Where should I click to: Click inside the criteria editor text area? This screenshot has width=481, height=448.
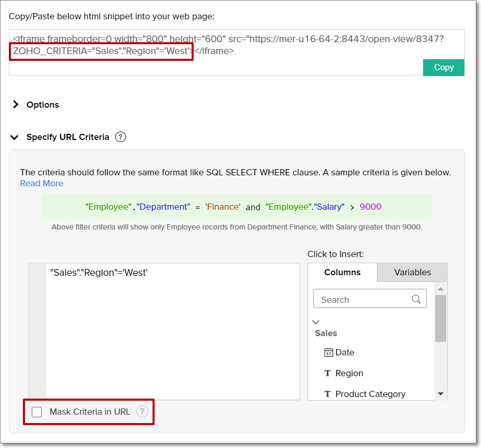click(172, 333)
